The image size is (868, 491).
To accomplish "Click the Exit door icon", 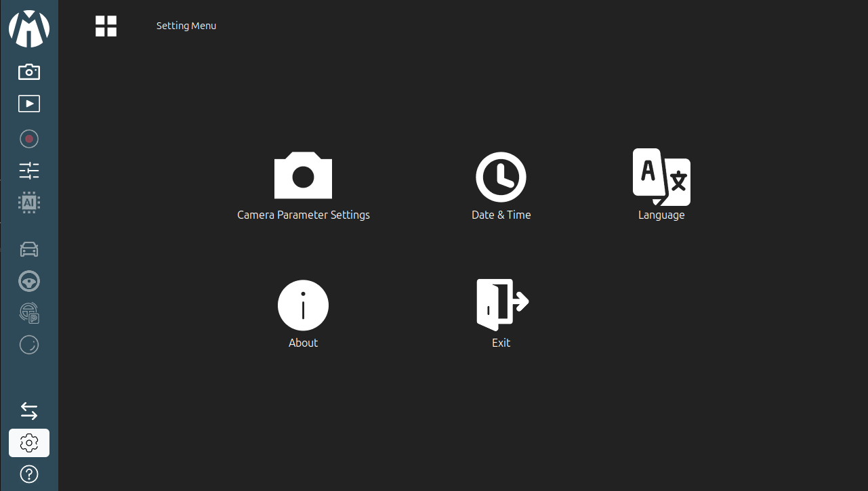I will coord(501,305).
